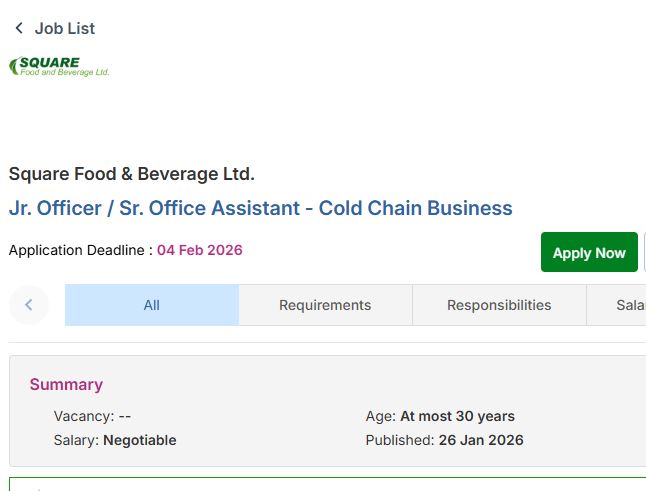
Task: Click the green-bordered box below Summary
Action: (x=325, y=484)
